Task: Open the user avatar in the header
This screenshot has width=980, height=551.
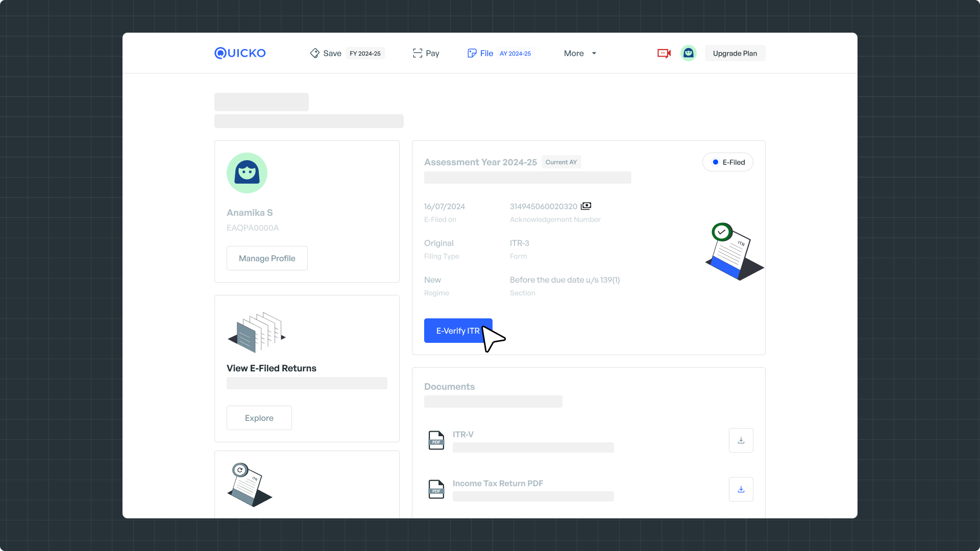Action: point(689,53)
